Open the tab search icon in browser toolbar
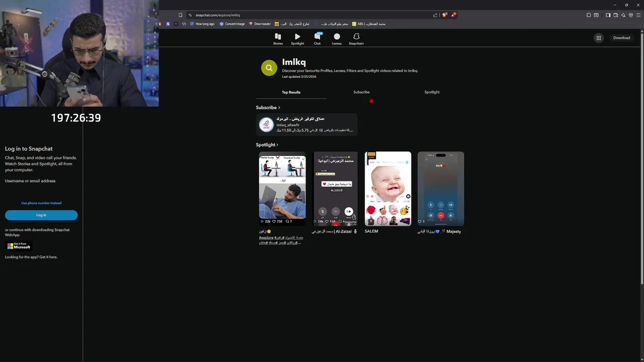644x362 pixels. click(596, 15)
